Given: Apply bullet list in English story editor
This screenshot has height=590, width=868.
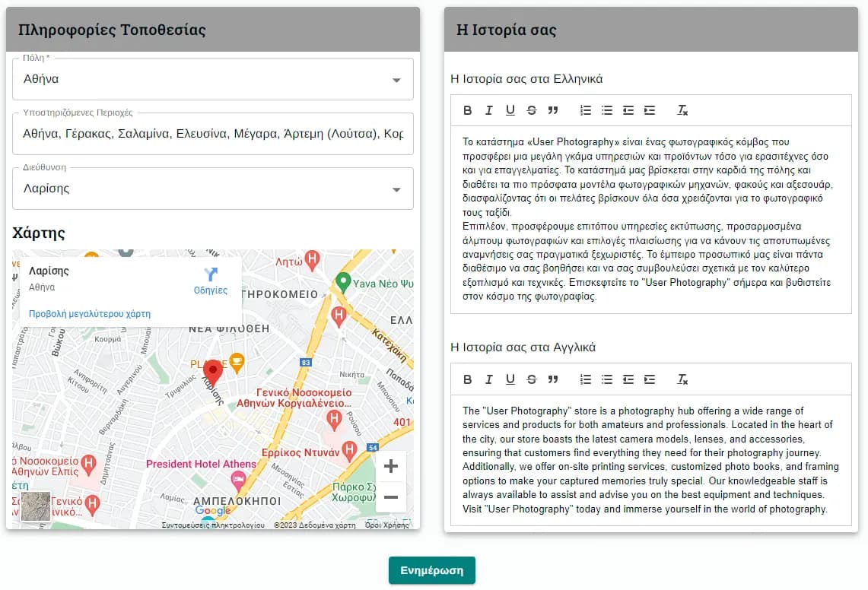Looking at the screenshot, I should click(x=607, y=379).
